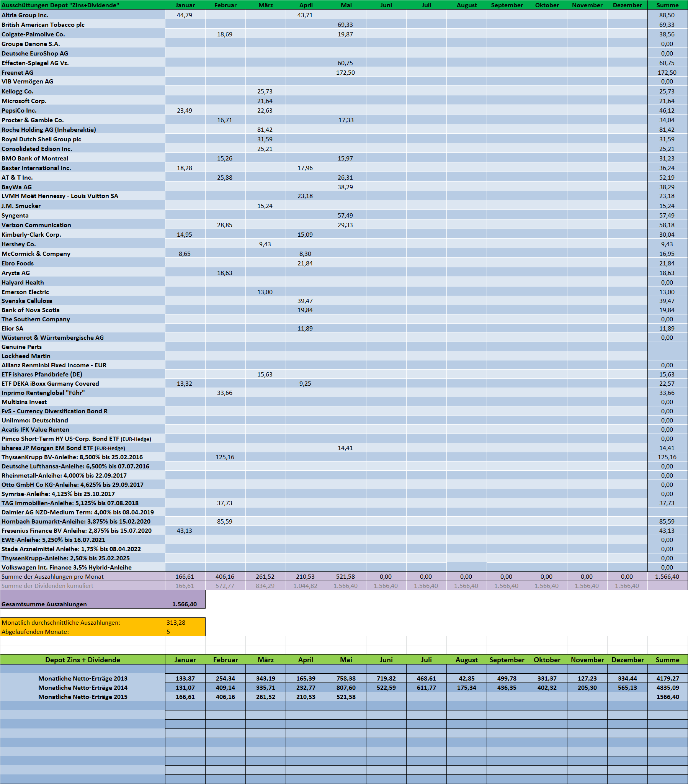
Task: Click the cumulative Februar value 572,77
Action: tap(225, 586)
